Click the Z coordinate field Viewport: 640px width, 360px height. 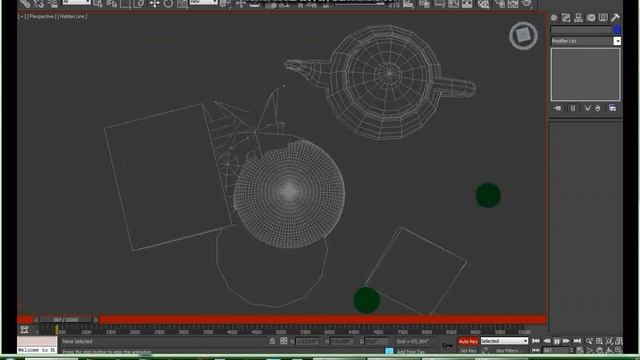tap(376, 341)
